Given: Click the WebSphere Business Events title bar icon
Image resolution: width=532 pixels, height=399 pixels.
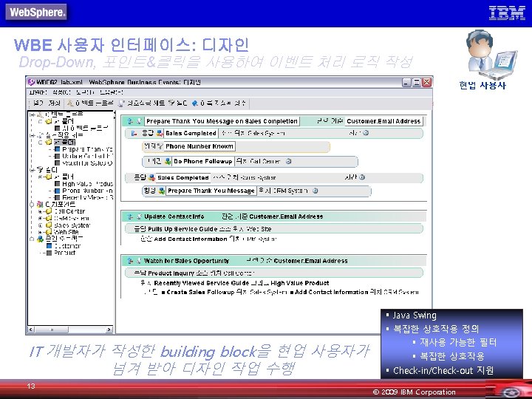Looking at the screenshot, I should (31, 82).
